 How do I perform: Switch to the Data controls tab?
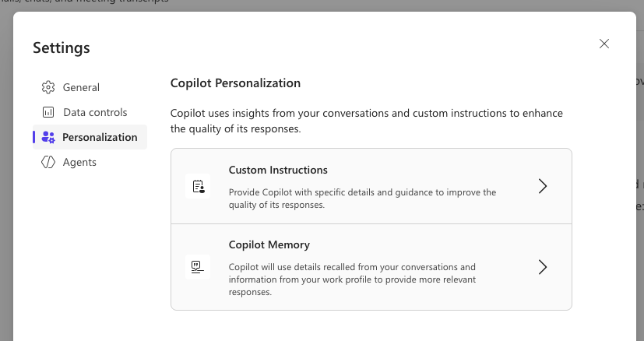(x=95, y=112)
